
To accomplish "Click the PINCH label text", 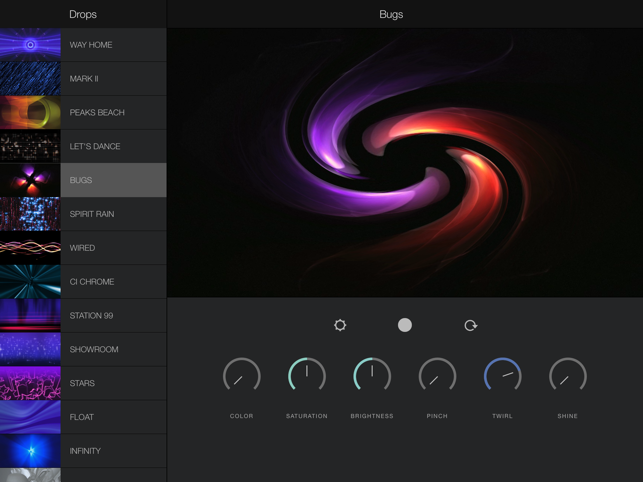I will [x=437, y=416].
